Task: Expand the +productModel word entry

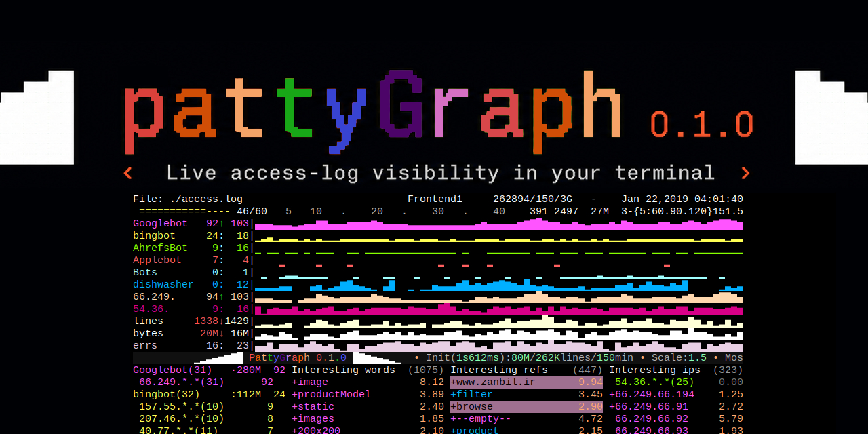Action: (x=331, y=395)
